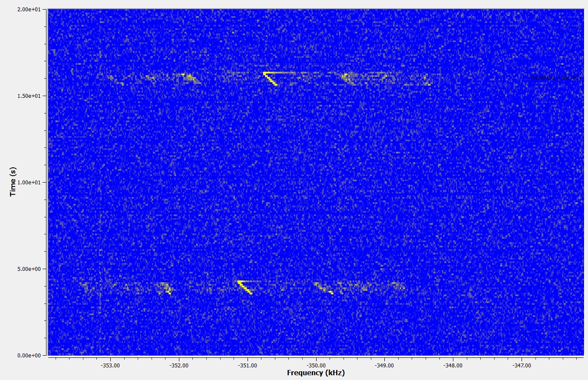Click the -347.00 frequency tick label
Image resolution: width=588 pixels, height=380 pixels.
coord(522,366)
